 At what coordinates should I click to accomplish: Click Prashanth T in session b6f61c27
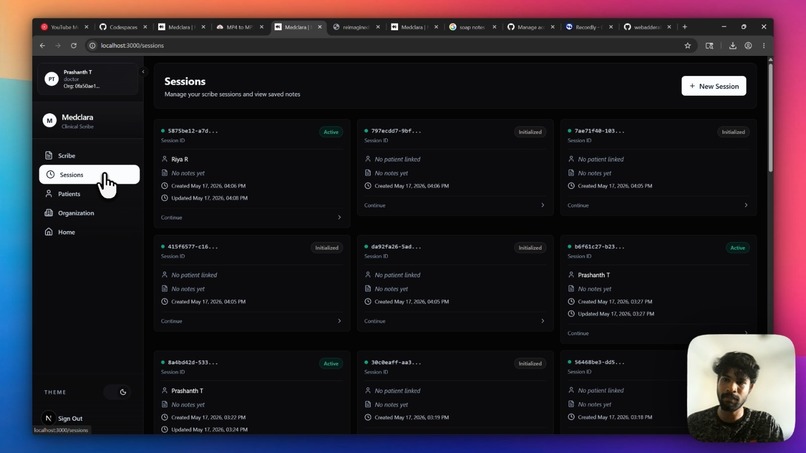pos(594,275)
